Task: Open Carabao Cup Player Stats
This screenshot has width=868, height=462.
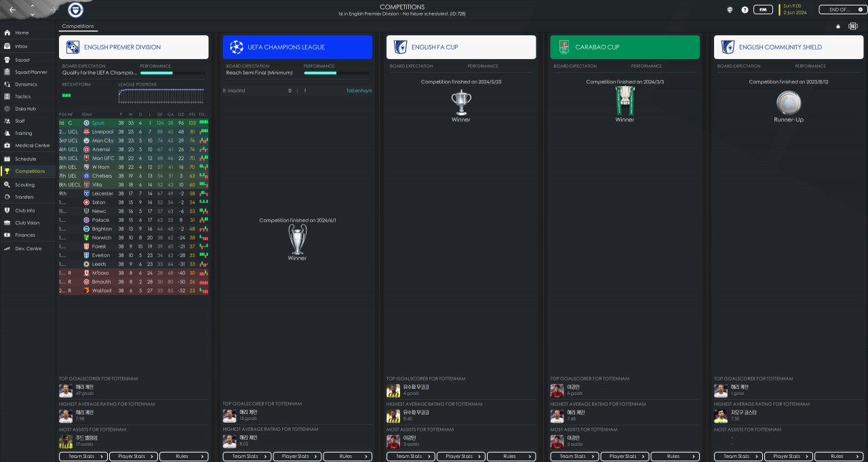Action: click(625, 457)
